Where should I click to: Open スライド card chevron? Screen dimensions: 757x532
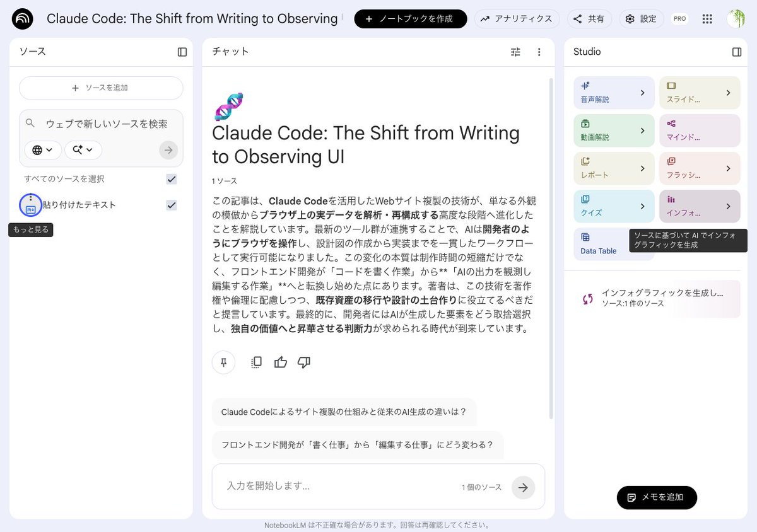[x=728, y=93]
